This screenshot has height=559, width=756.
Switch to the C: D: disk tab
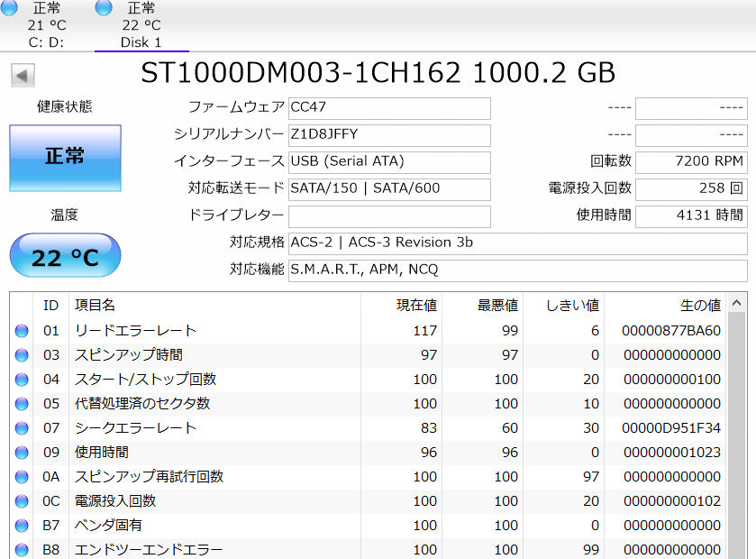point(47,25)
